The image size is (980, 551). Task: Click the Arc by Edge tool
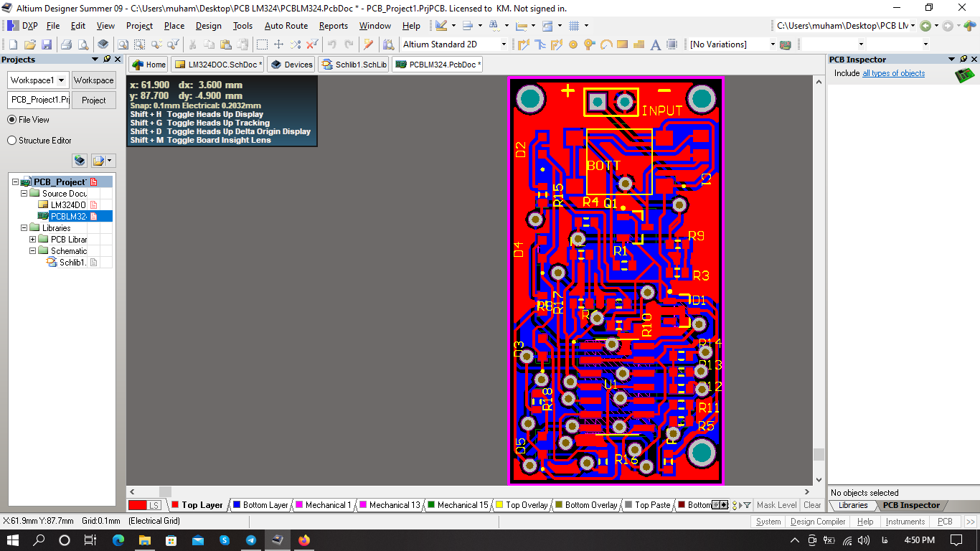606,44
